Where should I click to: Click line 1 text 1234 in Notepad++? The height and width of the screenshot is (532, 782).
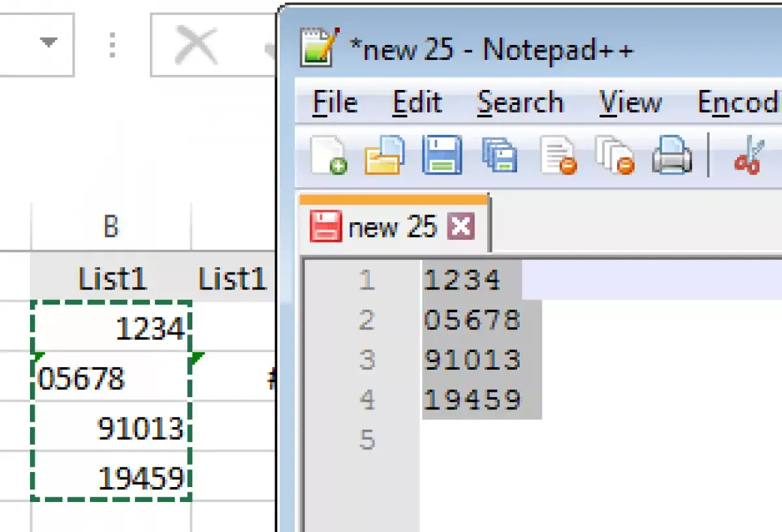point(462,280)
